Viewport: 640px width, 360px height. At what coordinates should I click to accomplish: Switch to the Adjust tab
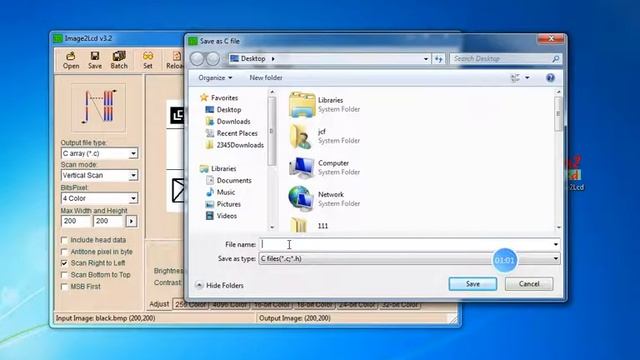pyautogui.click(x=159, y=304)
